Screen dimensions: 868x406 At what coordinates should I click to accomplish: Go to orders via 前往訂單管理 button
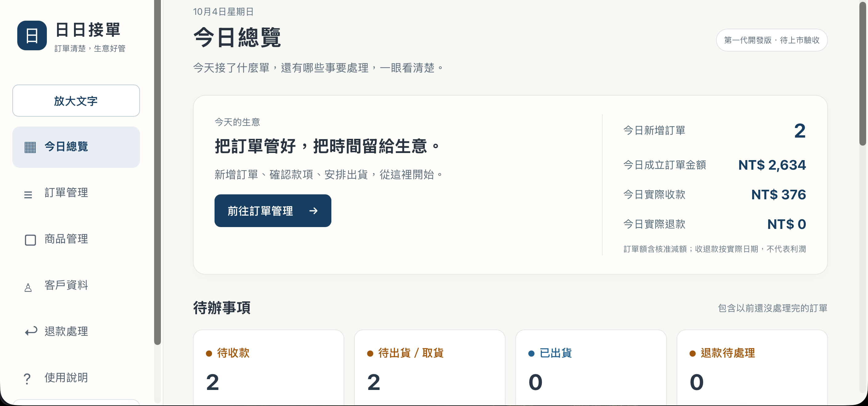[272, 211]
